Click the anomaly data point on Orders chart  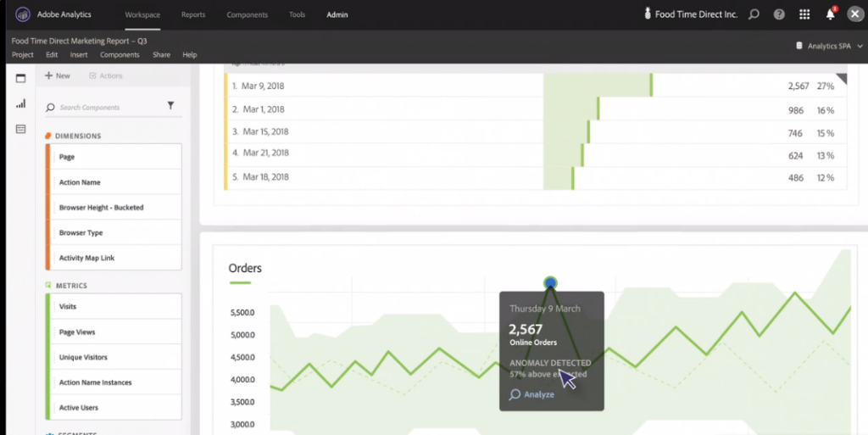[549, 283]
